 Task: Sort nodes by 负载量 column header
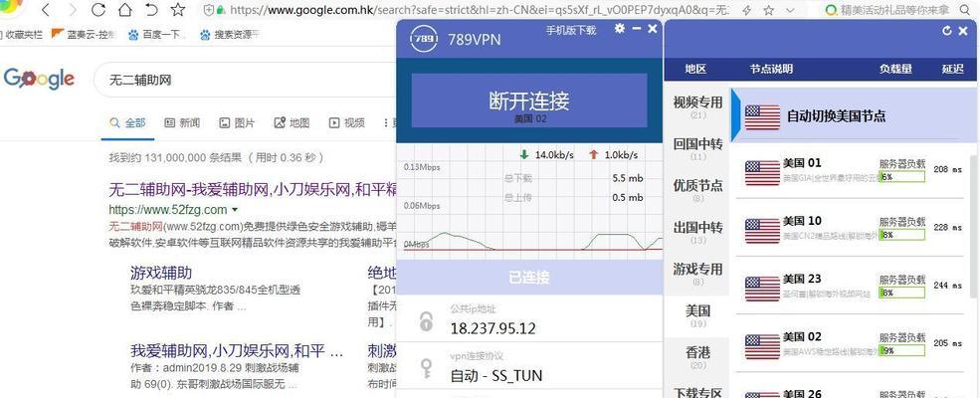coord(895,70)
